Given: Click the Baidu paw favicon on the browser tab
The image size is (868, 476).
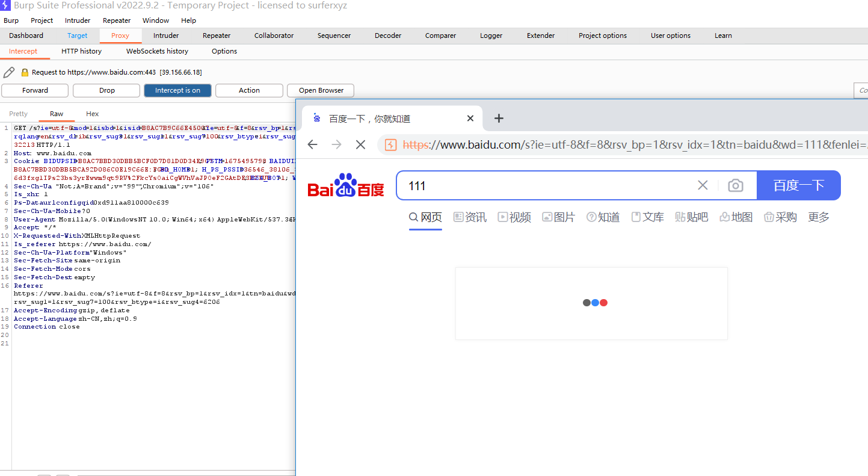Looking at the screenshot, I should (317, 118).
